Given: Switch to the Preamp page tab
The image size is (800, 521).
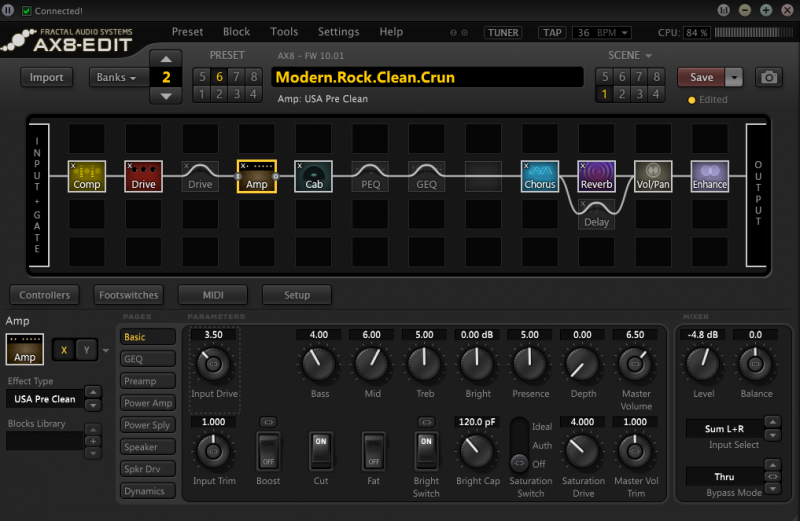Looking at the screenshot, I should click(x=141, y=381).
